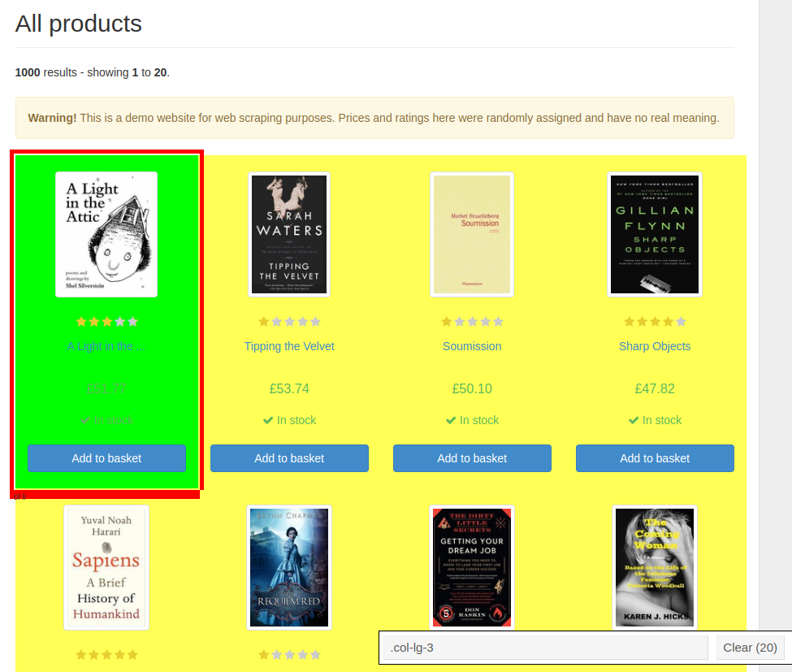Open the Soumission book cover image
Viewport: 792px width, 672px height.
[x=472, y=235]
